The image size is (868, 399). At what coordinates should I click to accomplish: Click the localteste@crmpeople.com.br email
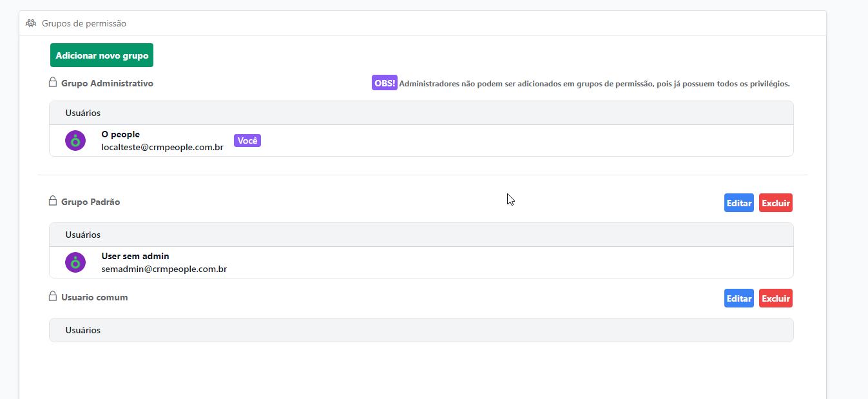pos(162,147)
